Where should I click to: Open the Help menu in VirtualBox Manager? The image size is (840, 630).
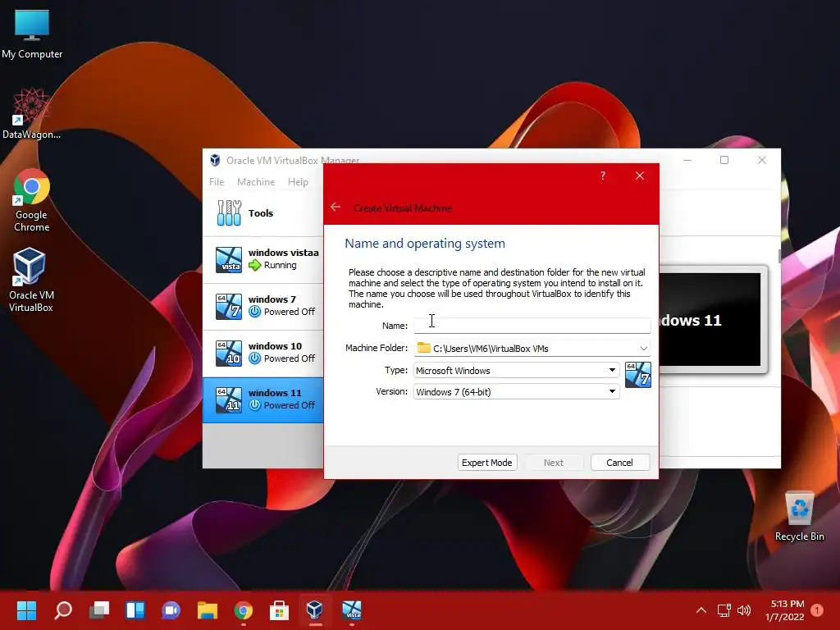pos(298,182)
